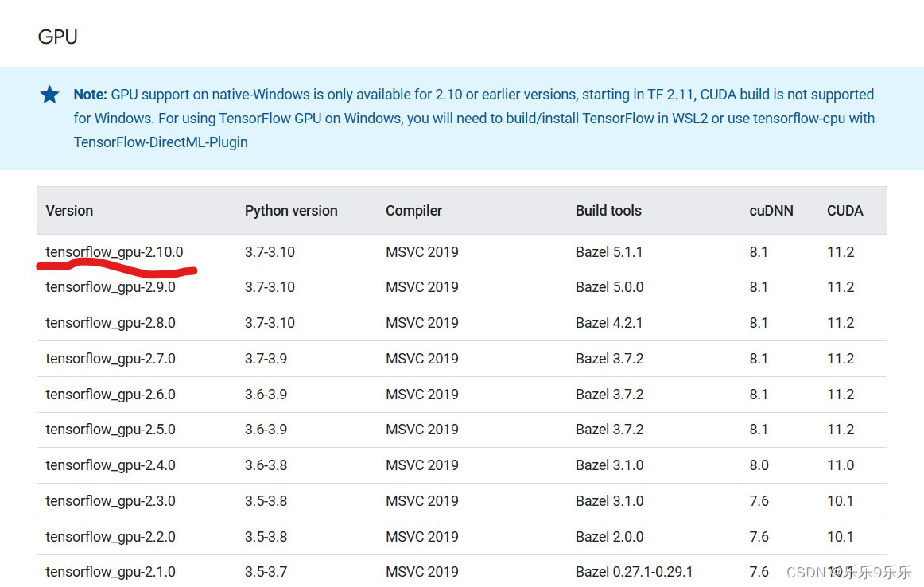Click Python version 3.7-3.9 in 2.7.0 row
The width and height of the screenshot is (924, 587).
point(266,359)
